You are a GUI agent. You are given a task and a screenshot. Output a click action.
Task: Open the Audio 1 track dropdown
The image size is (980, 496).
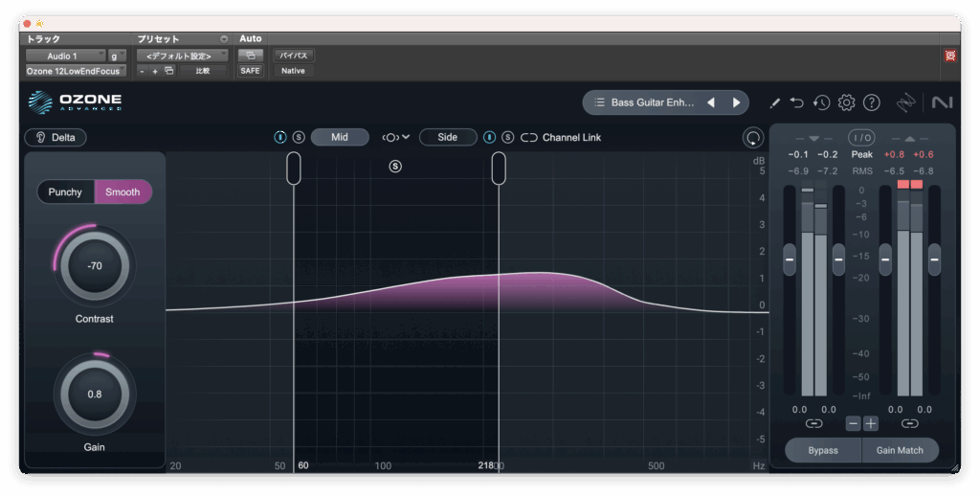[65, 56]
